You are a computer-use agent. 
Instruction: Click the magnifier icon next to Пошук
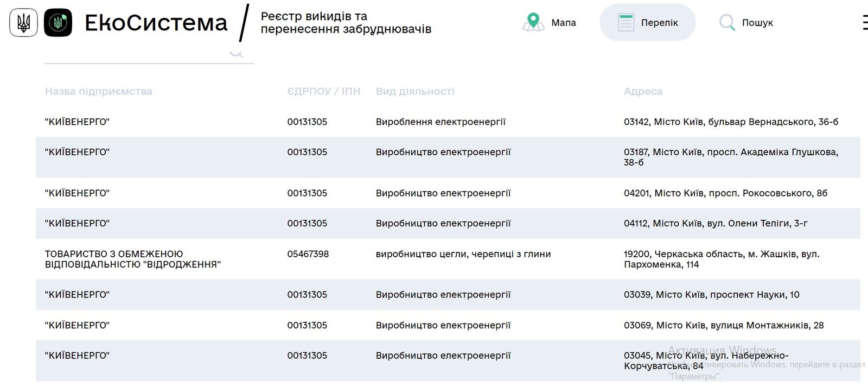[x=726, y=23]
